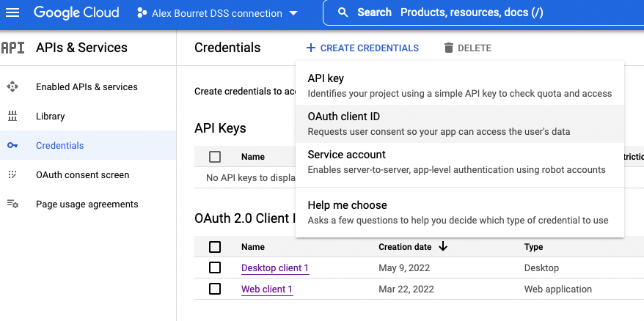This screenshot has height=321, width=644.
Task: Click the May 9, 2022 date cell
Action: point(404,268)
